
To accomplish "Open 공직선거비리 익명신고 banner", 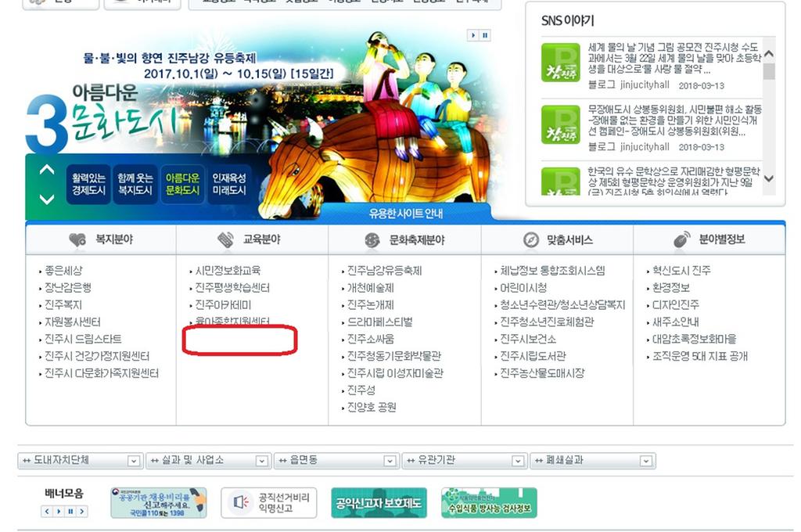I will (269, 502).
